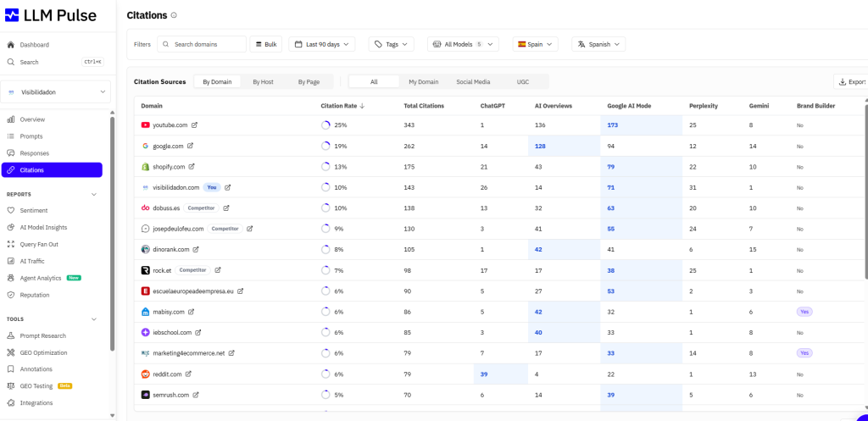Click info icon next to Citations title
Image resolution: width=868 pixels, height=421 pixels.
[174, 15]
